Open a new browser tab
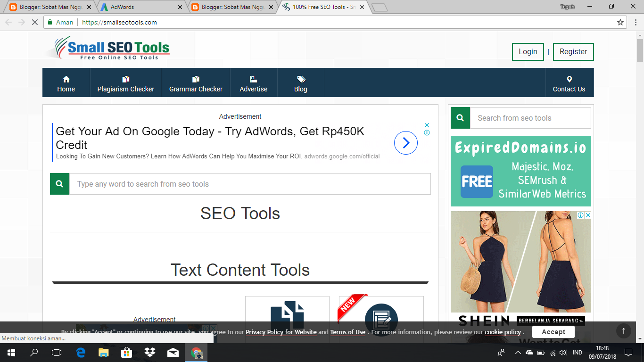Viewport: 644px width, 362px height. [x=380, y=7]
